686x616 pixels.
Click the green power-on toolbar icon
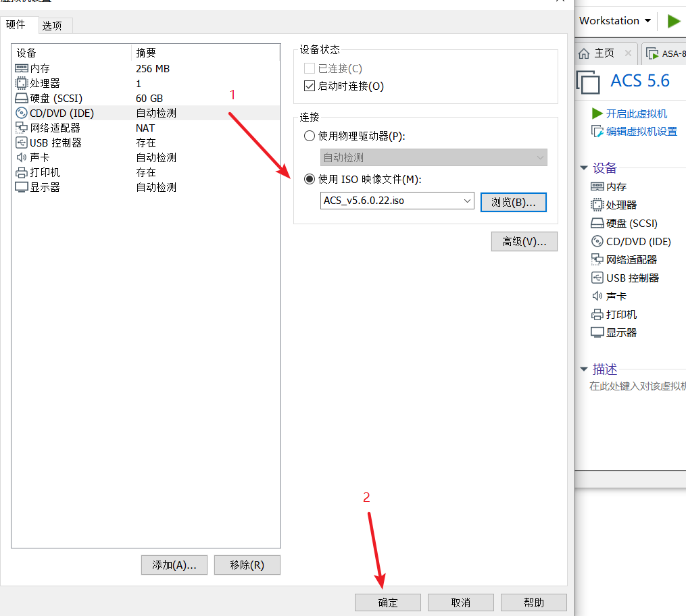click(x=674, y=21)
